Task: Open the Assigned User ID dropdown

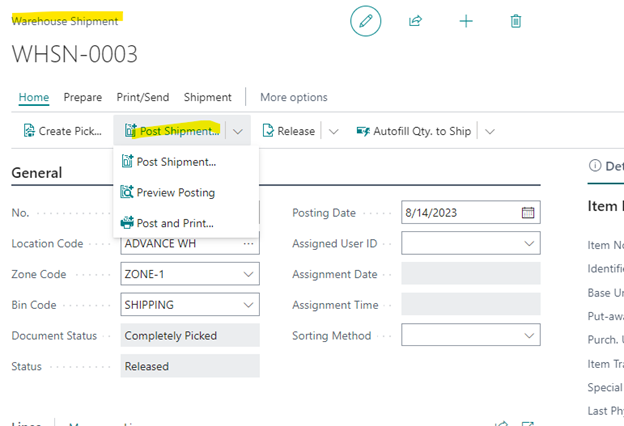Action: tap(529, 243)
